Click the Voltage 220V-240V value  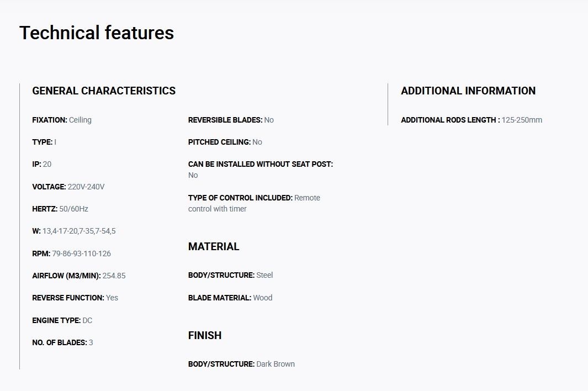click(86, 187)
